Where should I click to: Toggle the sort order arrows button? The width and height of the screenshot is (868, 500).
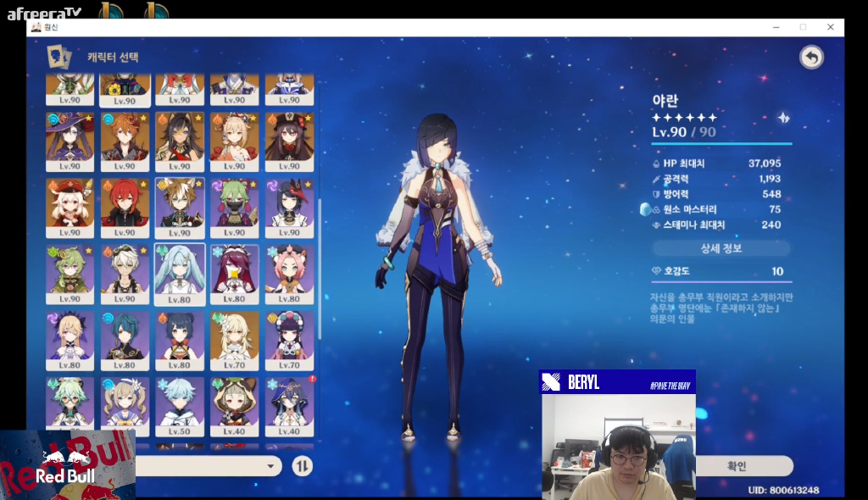coord(302,466)
